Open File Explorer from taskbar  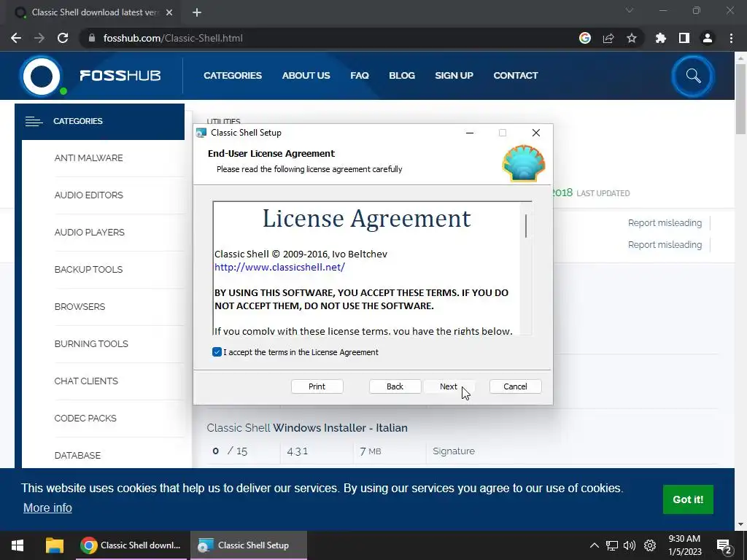pyautogui.click(x=54, y=545)
